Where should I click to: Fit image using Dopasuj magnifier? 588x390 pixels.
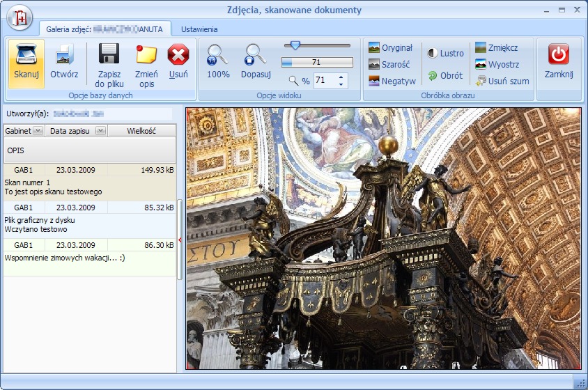(256, 54)
